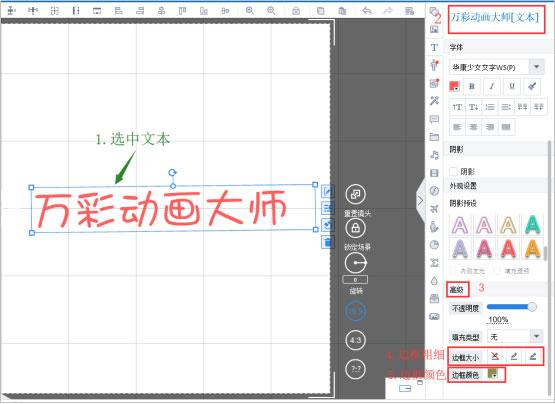Open the 填充类型 fill type dropdown
This screenshot has width=555, height=404.
click(x=537, y=336)
